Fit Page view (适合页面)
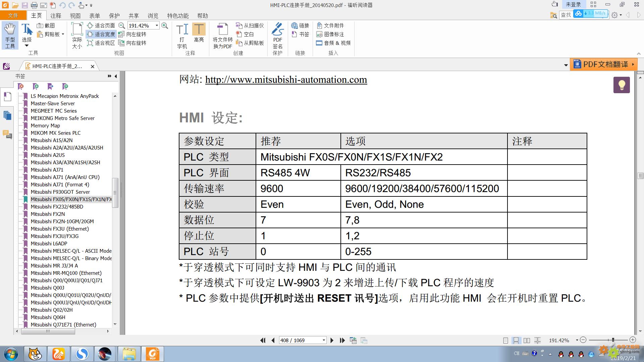The height and width of the screenshot is (362, 644). [101, 25]
